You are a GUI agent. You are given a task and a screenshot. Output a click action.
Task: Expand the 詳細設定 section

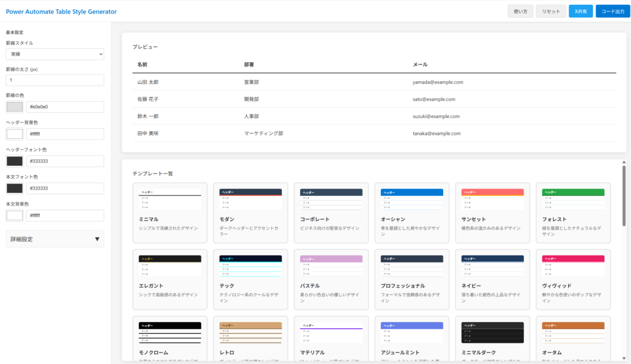click(55, 239)
